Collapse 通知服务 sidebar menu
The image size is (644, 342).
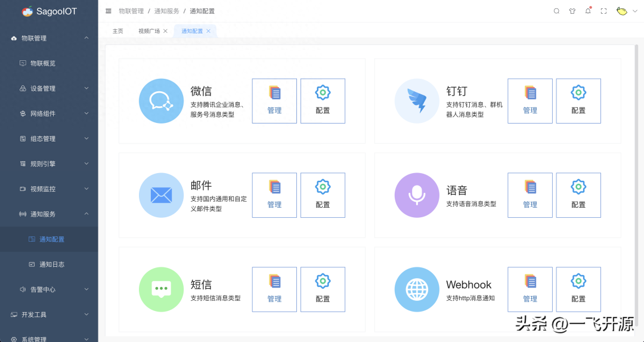(49, 214)
